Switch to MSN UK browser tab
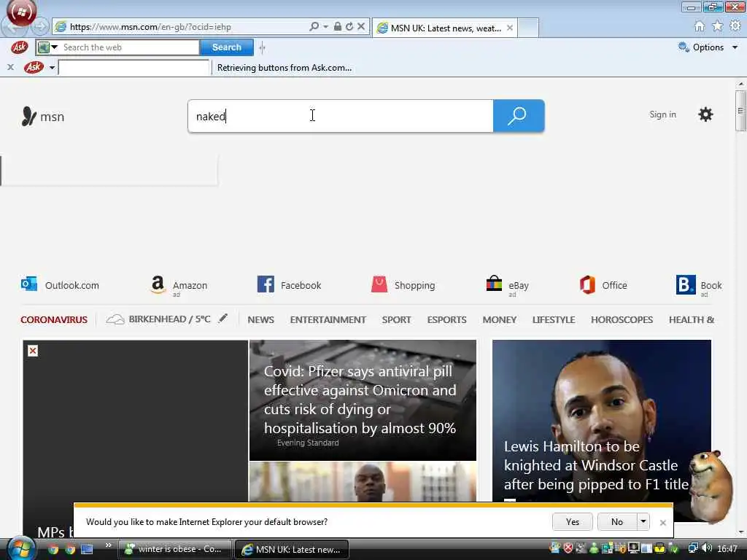 tap(445, 28)
